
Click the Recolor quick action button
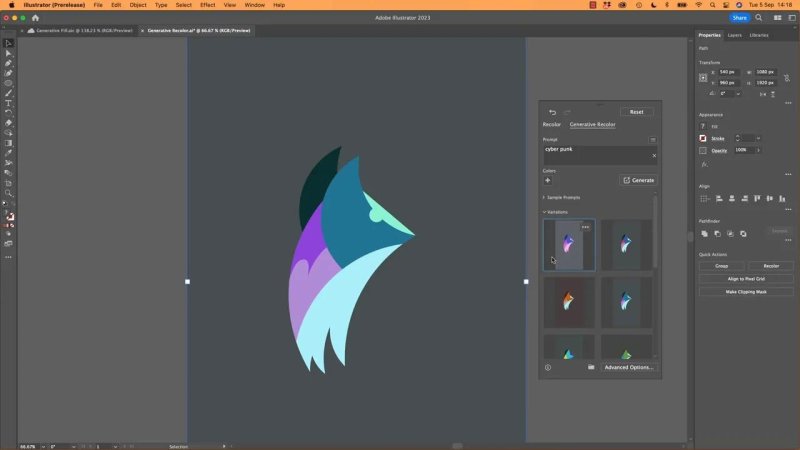[771, 266]
